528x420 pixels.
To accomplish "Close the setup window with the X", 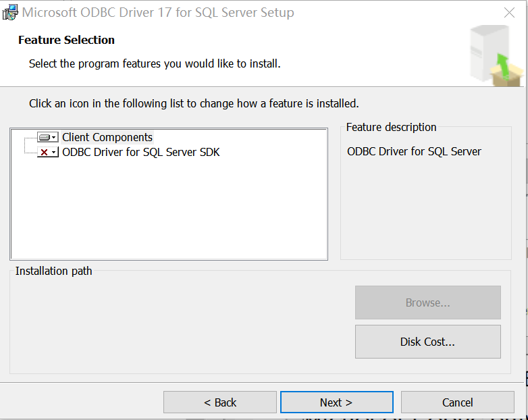I will tap(509, 12).
